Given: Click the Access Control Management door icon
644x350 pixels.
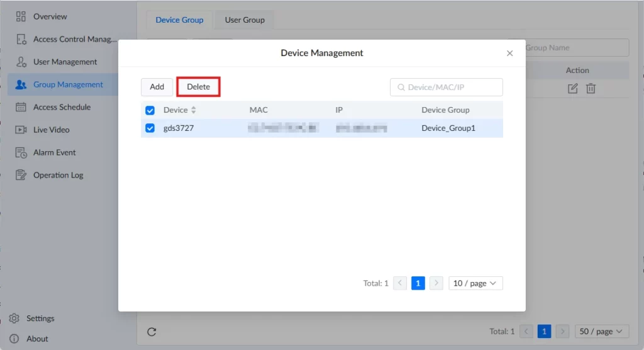Looking at the screenshot, I should pyautogui.click(x=21, y=39).
